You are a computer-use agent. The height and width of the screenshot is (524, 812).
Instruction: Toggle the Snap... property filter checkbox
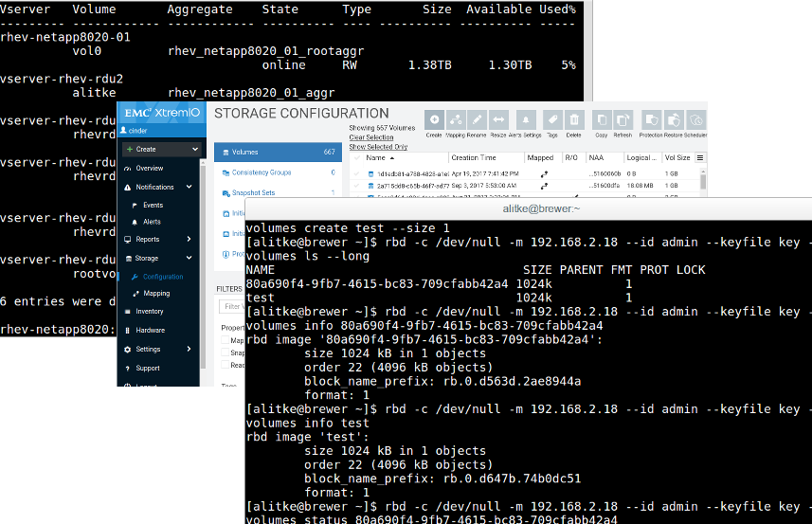pos(226,352)
